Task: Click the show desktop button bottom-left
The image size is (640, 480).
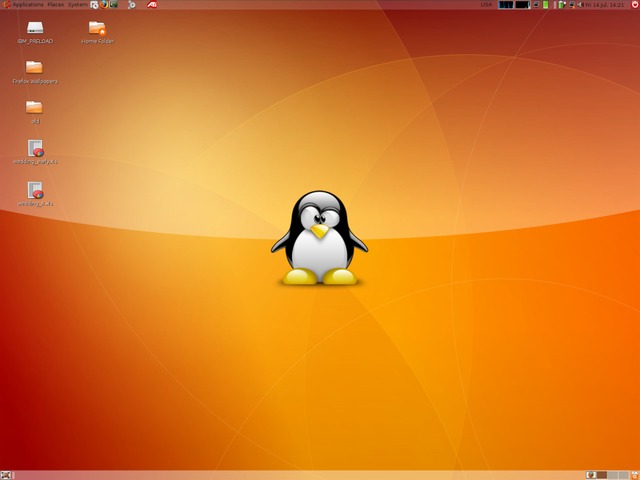Action: [6, 475]
